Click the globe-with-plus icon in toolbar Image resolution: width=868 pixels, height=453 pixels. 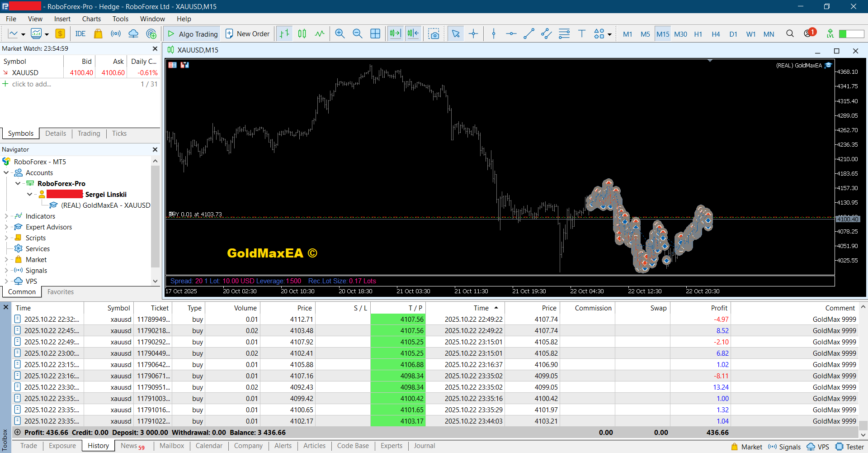151,34
